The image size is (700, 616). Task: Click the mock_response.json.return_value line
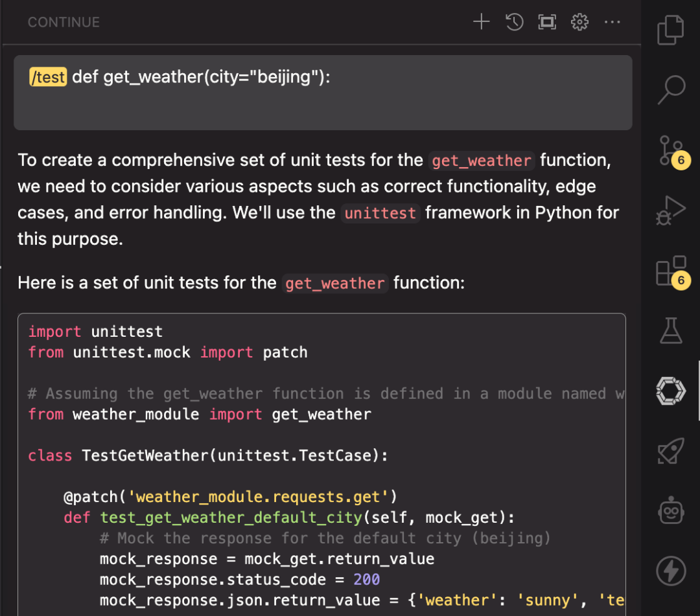coord(362,600)
